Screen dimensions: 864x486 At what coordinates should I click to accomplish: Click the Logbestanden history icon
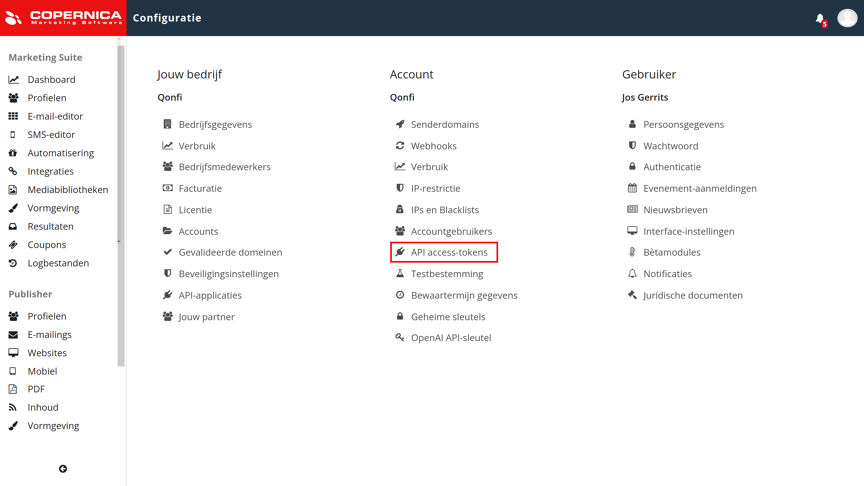(x=13, y=263)
